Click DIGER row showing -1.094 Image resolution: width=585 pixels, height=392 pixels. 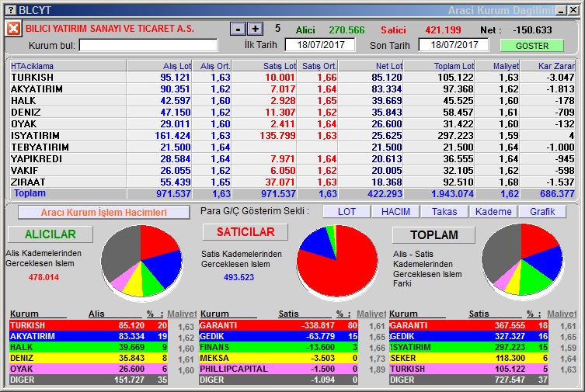278,380
